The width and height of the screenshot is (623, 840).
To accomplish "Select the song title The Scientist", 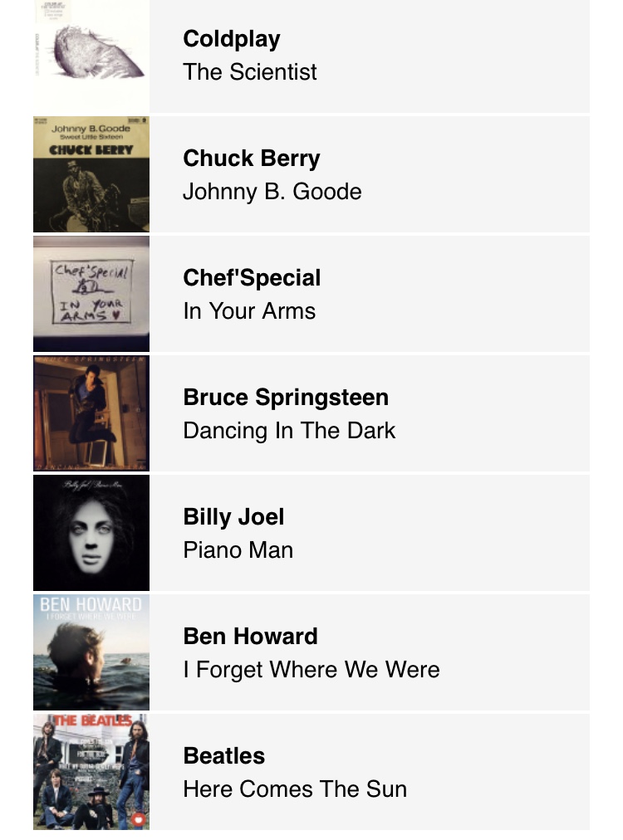I will tap(250, 71).
